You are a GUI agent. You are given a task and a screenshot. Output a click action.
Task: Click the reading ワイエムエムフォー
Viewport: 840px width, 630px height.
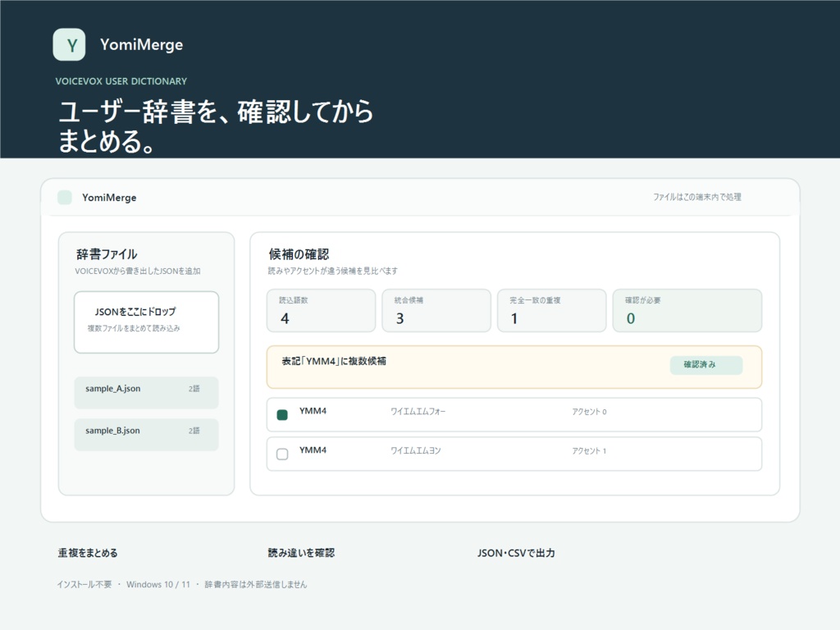[418, 412]
